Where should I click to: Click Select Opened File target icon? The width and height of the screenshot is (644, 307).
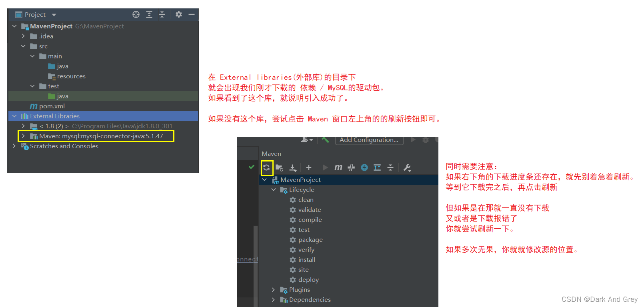[136, 14]
